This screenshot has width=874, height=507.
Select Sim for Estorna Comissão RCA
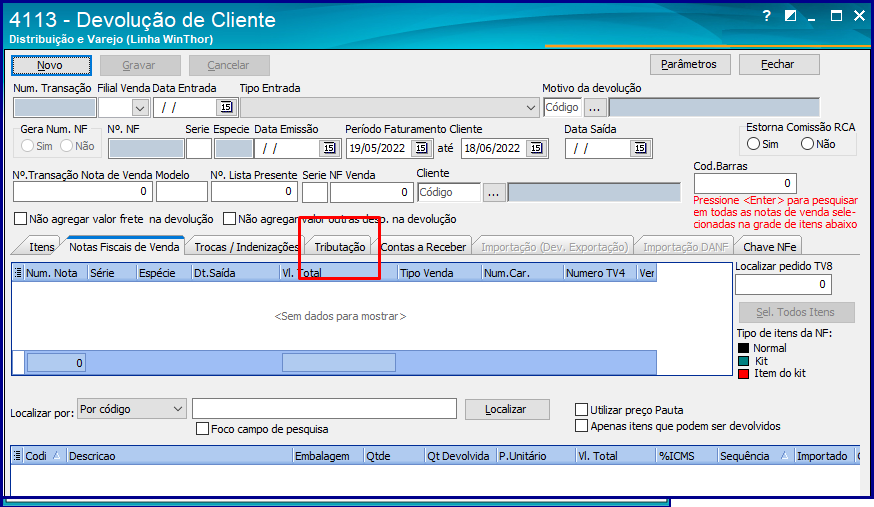click(x=753, y=144)
